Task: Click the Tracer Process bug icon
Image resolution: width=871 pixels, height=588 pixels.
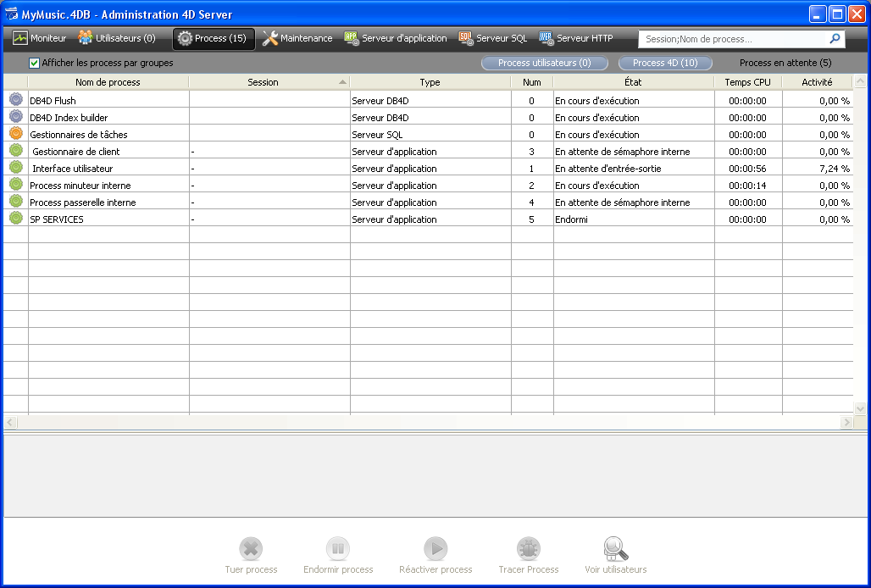Action: click(528, 548)
